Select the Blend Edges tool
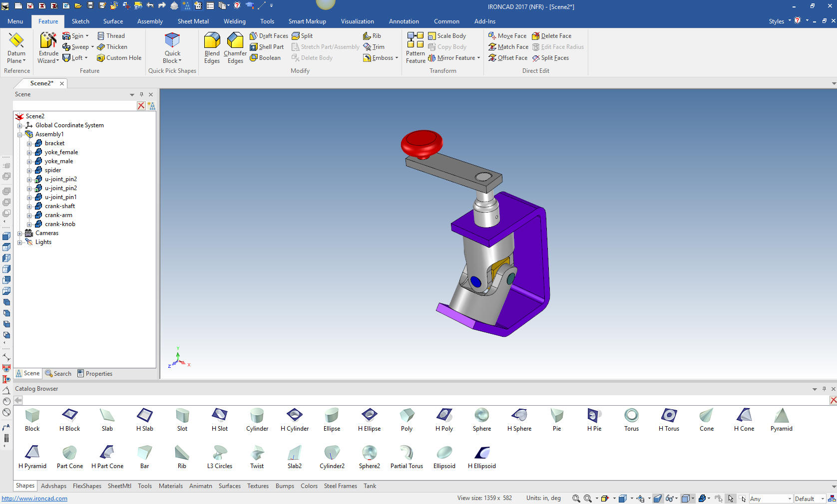This screenshot has height=504, width=837. coord(212,47)
